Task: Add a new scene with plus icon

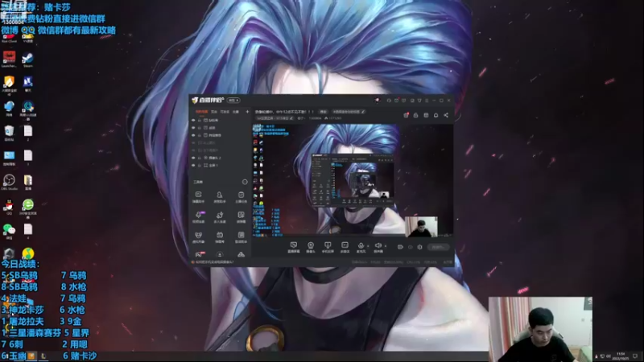Action: point(247,112)
